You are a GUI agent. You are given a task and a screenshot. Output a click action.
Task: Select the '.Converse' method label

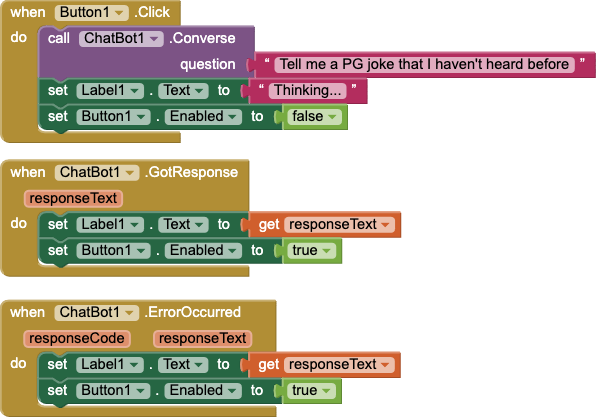(x=202, y=38)
